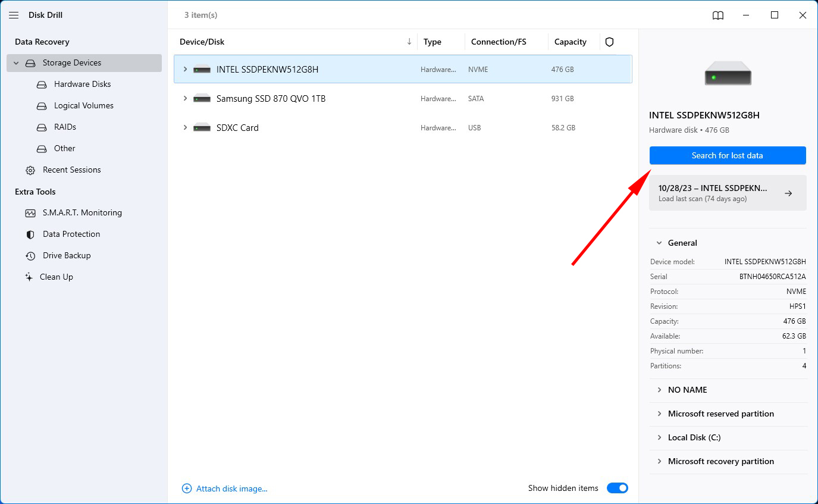
Task: Expand the Microsoft recovery partition section
Action: click(659, 461)
